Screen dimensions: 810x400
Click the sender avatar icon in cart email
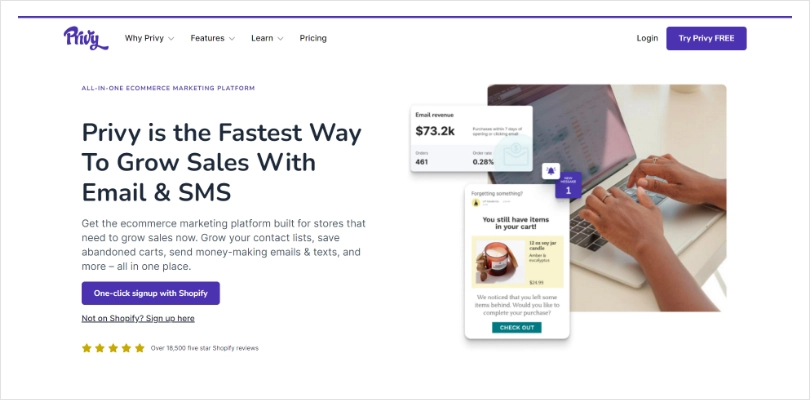tap(476, 203)
